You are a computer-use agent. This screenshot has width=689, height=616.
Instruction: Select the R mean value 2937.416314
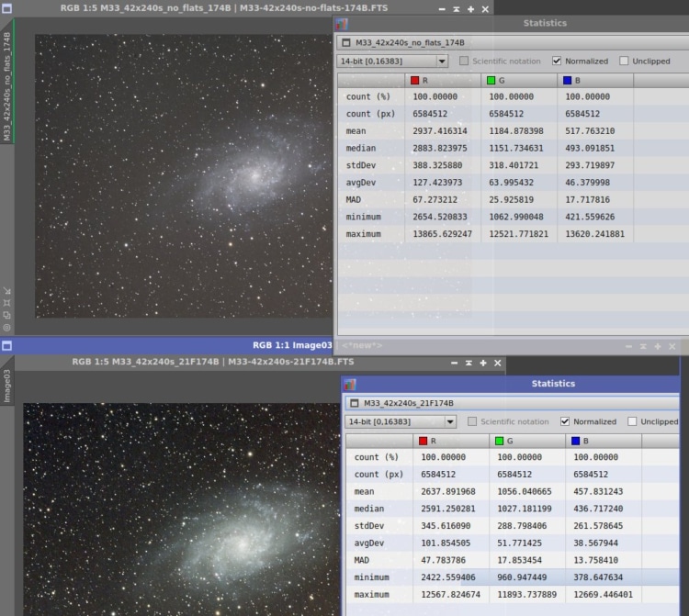pos(440,131)
